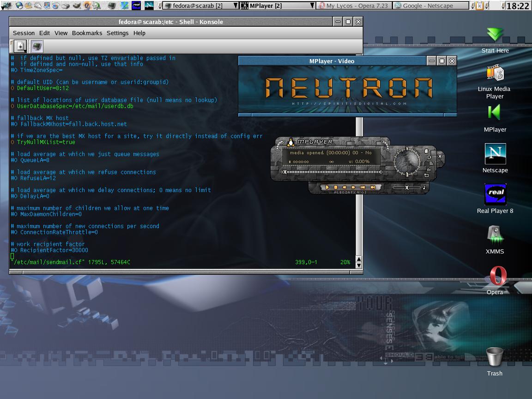Open the K menu in the panel
The width and height of the screenshot is (532, 399).
6,5
